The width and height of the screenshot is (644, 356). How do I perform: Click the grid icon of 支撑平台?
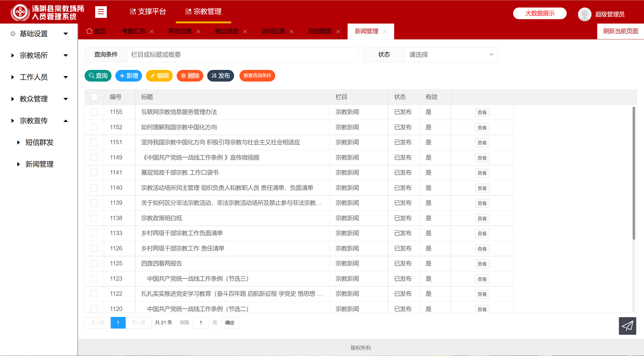[133, 11]
